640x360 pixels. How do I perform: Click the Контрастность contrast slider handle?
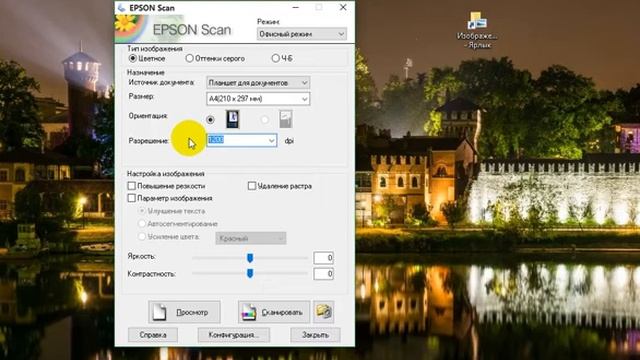(x=250, y=273)
